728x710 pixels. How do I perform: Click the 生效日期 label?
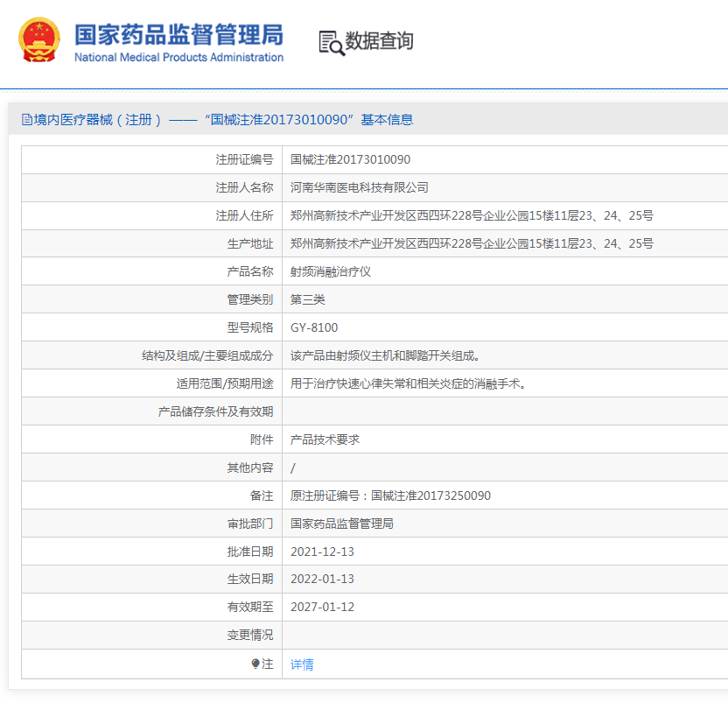click(249, 579)
